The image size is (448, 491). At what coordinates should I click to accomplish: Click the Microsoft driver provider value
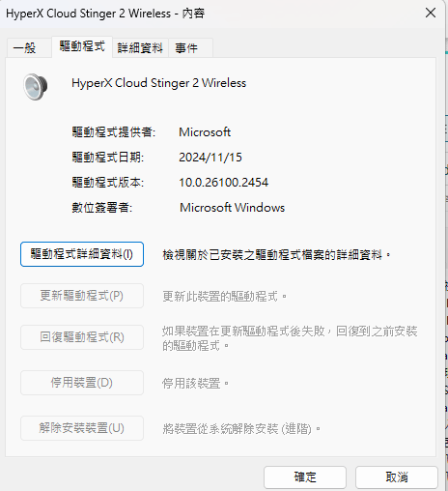205,132
